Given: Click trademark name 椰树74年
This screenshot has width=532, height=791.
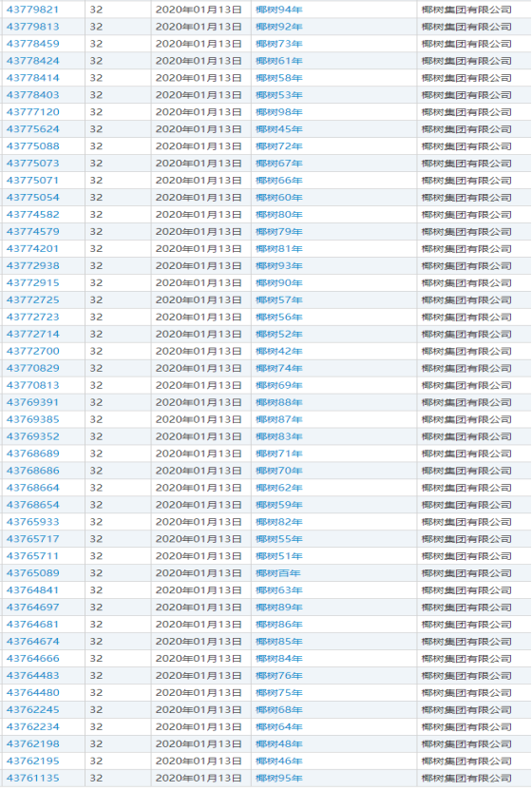Looking at the screenshot, I should [279, 369].
